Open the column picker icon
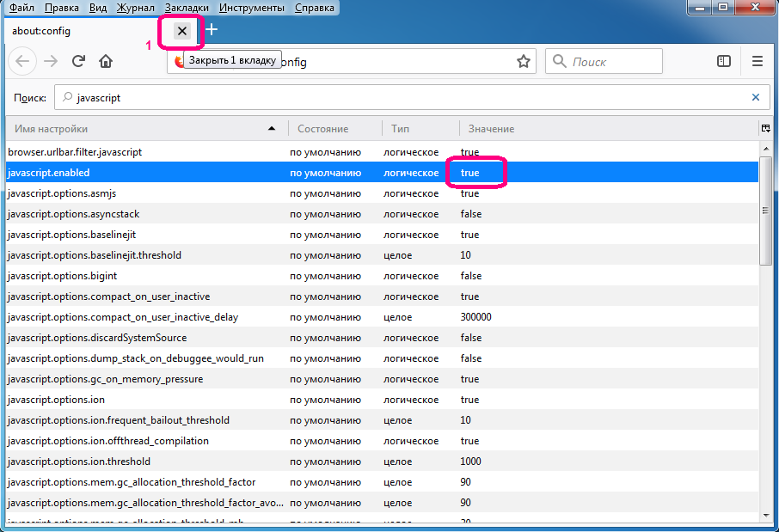The width and height of the screenshot is (779, 532). point(765,128)
